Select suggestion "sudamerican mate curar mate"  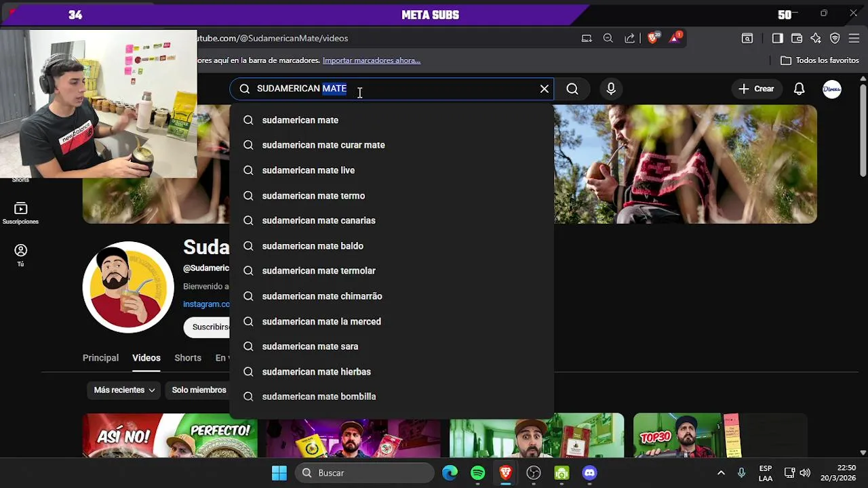pyautogui.click(x=391, y=145)
